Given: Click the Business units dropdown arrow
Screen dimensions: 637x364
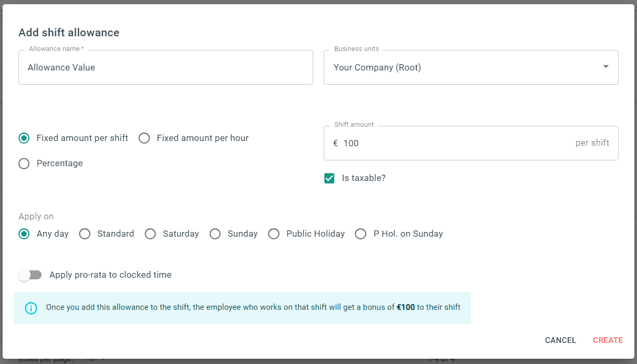Looking at the screenshot, I should point(605,67).
